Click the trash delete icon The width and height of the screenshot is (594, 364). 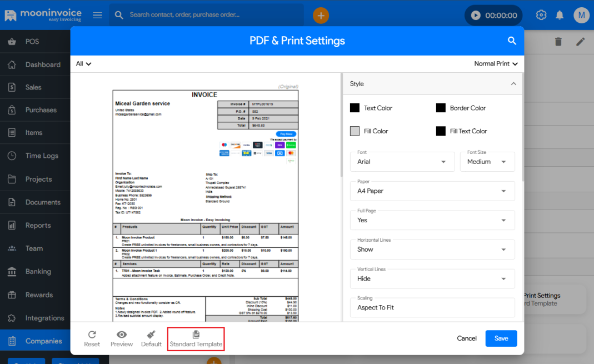pyautogui.click(x=558, y=42)
